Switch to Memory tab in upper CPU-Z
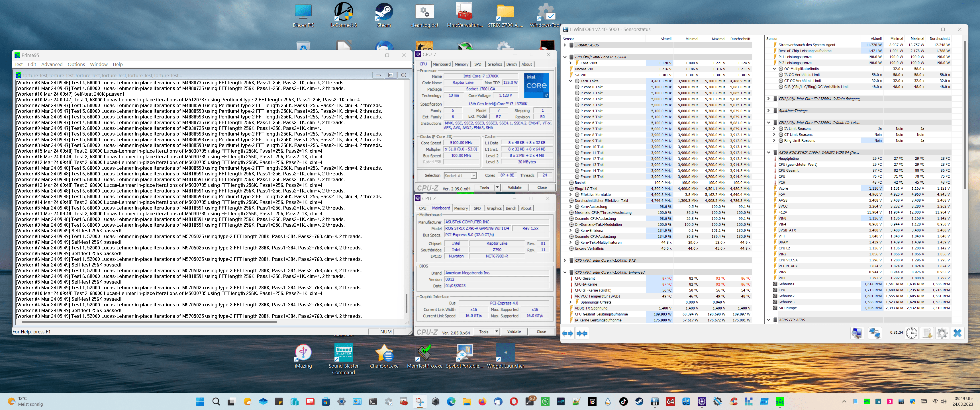 point(462,64)
